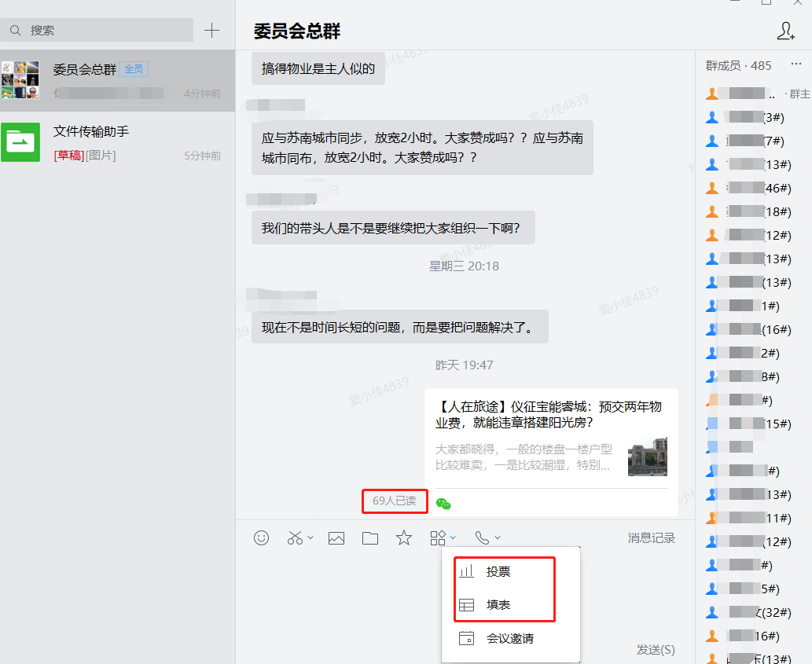Open the emoji picker
The image size is (812, 664).
coord(262,537)
